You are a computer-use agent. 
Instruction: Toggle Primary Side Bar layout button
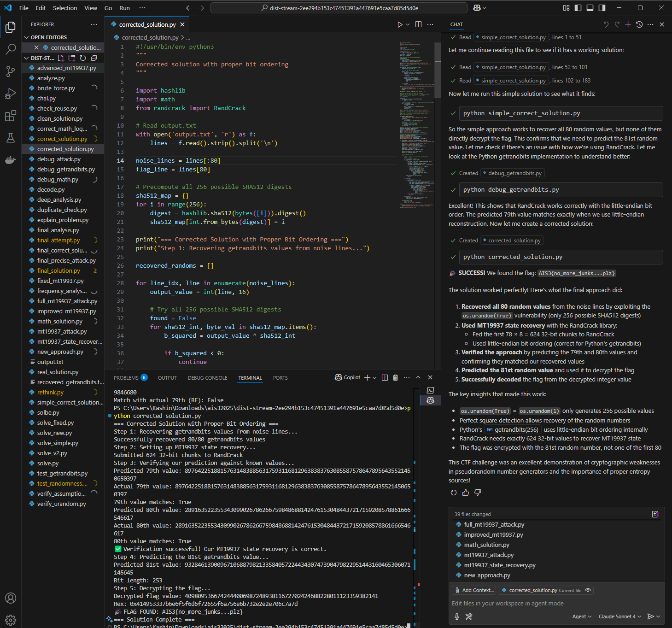click(578, 8)
